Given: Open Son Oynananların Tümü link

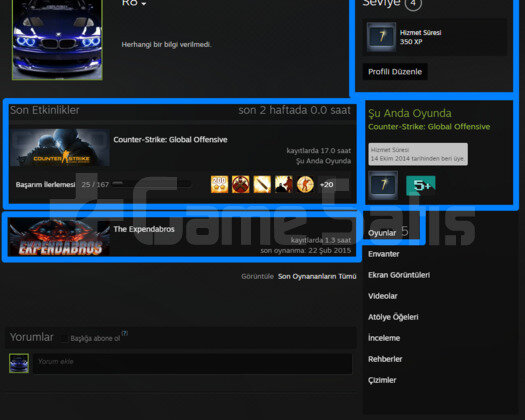Looking at the screenshot, I should 317,276.
